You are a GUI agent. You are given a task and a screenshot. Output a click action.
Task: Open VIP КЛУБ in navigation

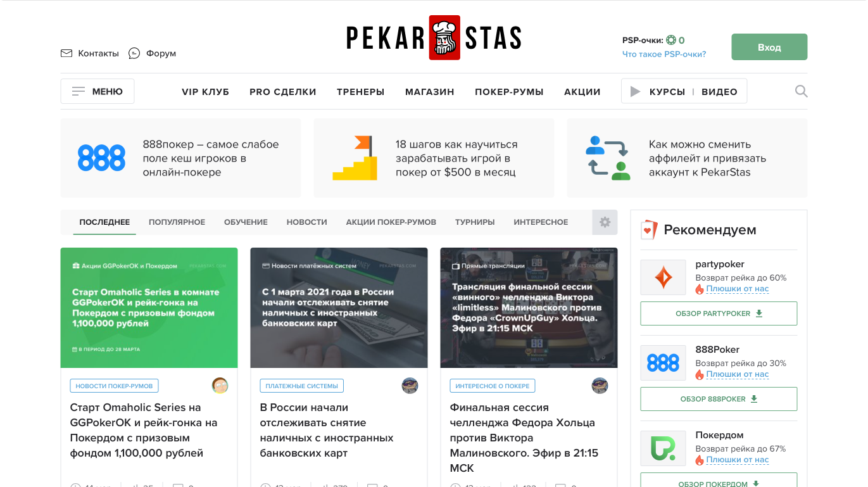[x=205, y=92]
